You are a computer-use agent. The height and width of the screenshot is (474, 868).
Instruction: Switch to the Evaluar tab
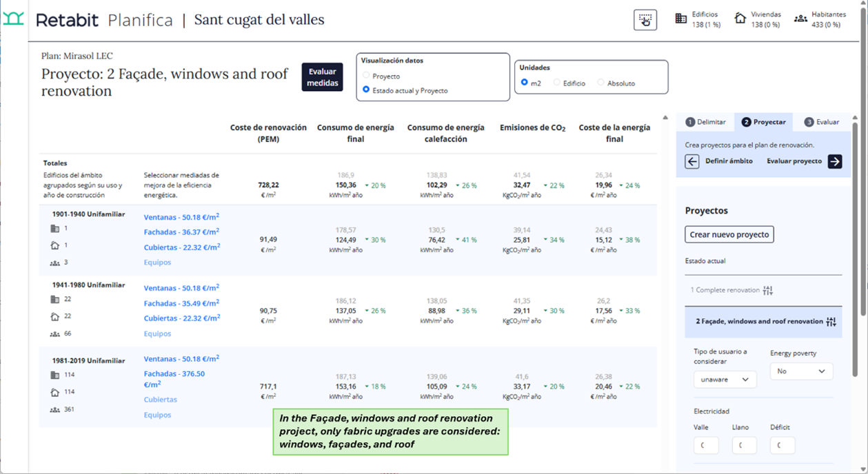[822, 122]
